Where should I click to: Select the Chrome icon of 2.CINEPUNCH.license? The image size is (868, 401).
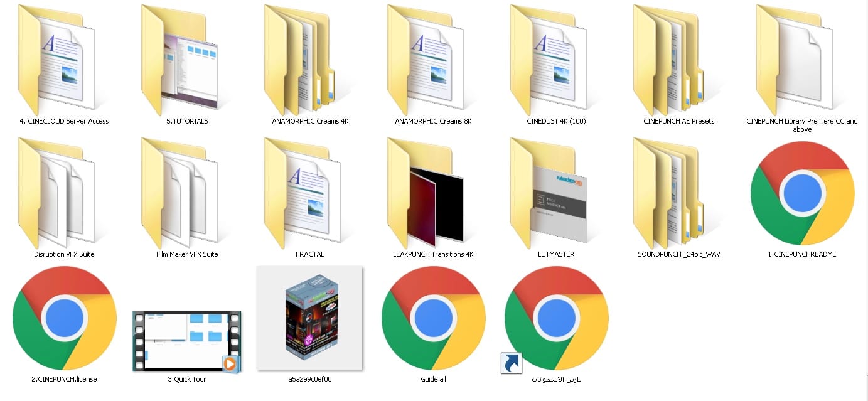click(x=64, y=318)
